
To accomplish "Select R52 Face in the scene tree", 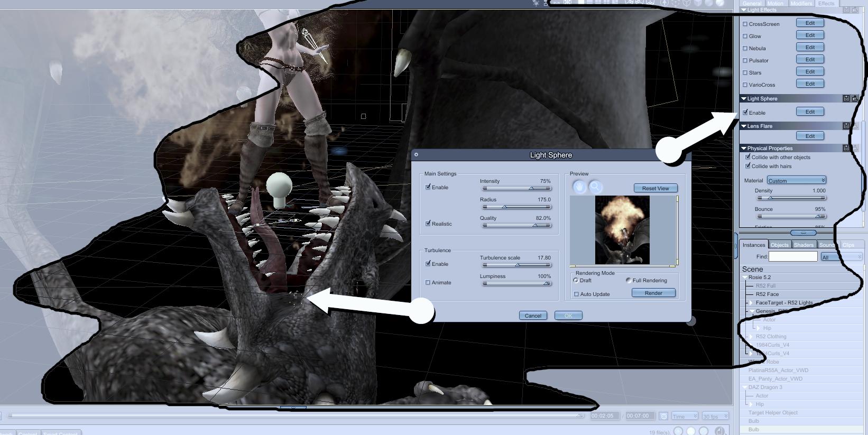I will (x=767, y=294).
